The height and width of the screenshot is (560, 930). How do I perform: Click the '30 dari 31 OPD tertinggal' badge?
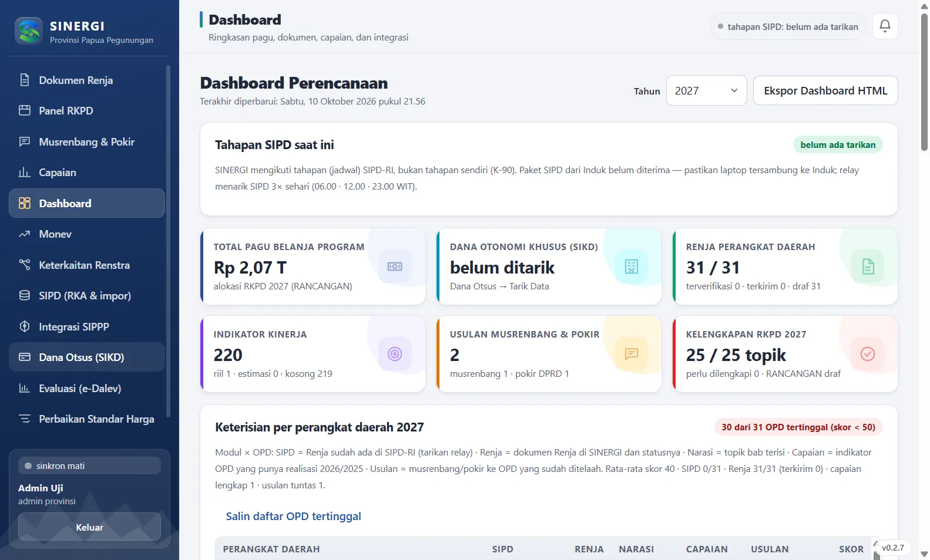point(798,427)
